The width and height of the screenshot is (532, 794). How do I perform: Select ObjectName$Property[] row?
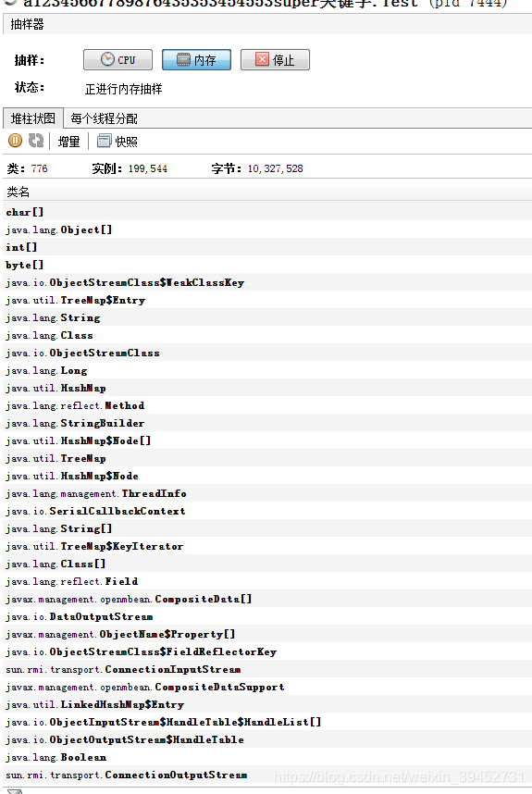(267, 635)
